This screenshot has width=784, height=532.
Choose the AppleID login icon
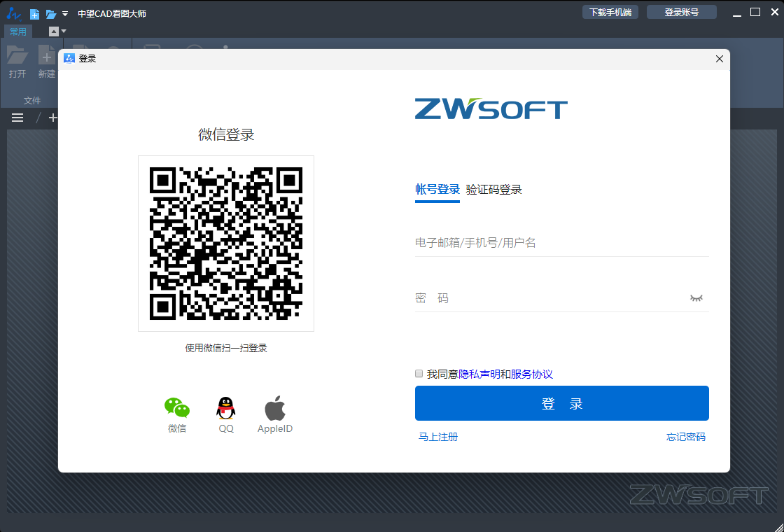pos(275,408)
